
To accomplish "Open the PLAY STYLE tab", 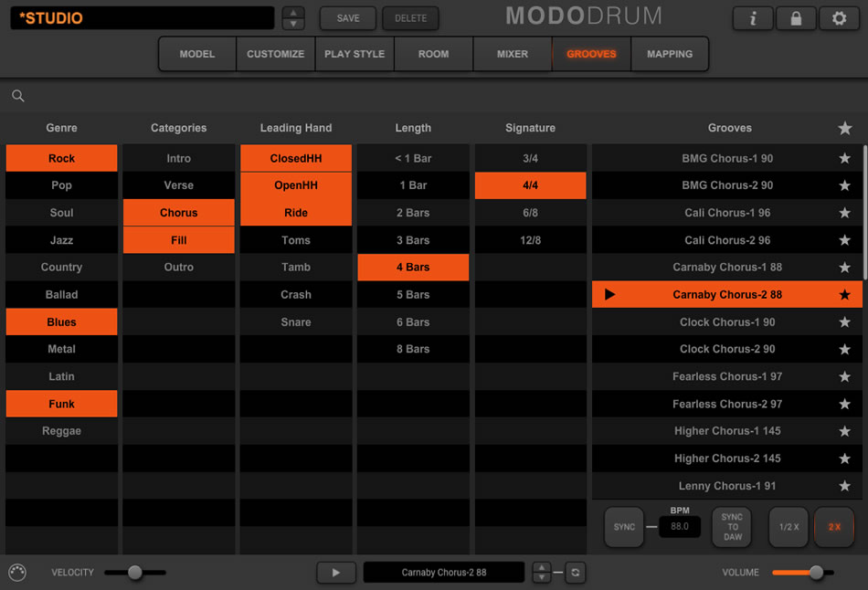I will click(x=355, y=54).
